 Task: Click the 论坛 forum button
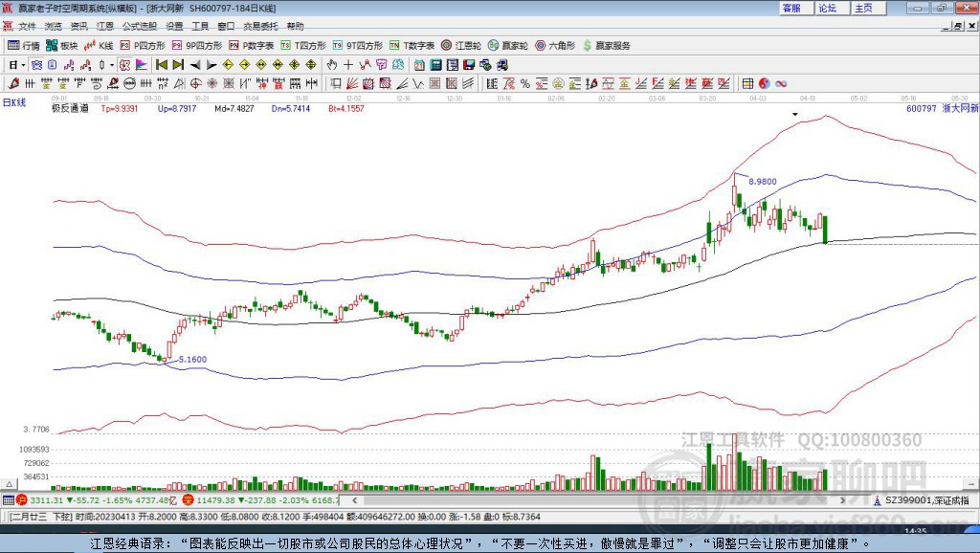click(827, 8)
